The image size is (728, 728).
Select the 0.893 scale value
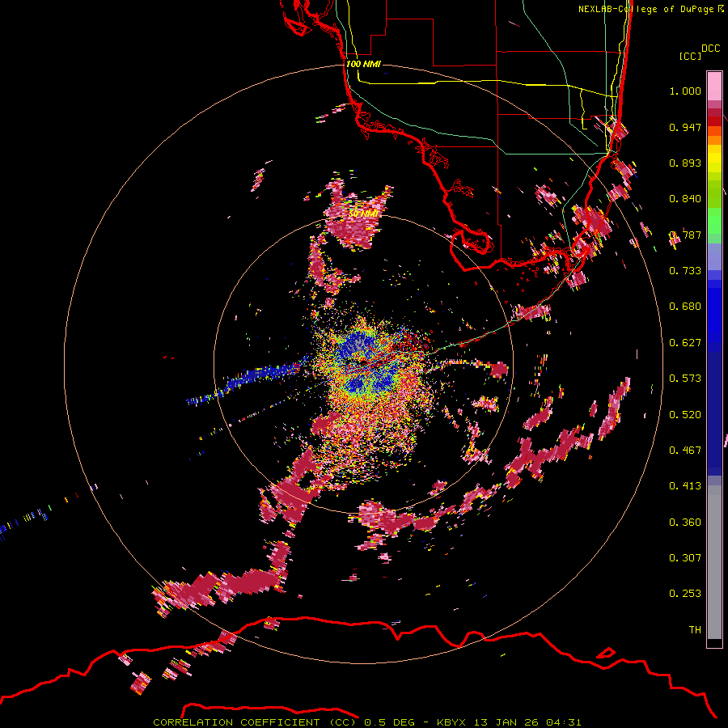tap(685, 163)
